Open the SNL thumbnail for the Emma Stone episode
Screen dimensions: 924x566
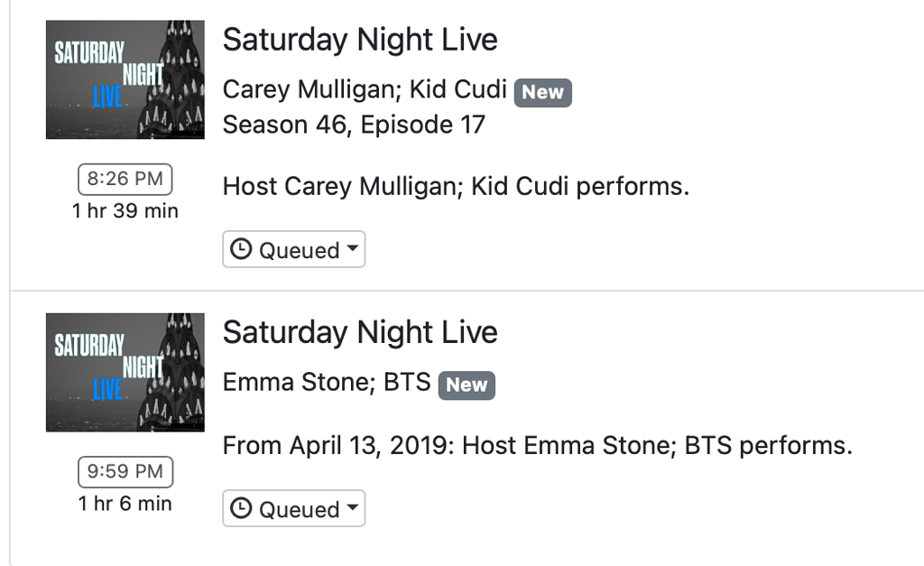click(x=125, y=371)
